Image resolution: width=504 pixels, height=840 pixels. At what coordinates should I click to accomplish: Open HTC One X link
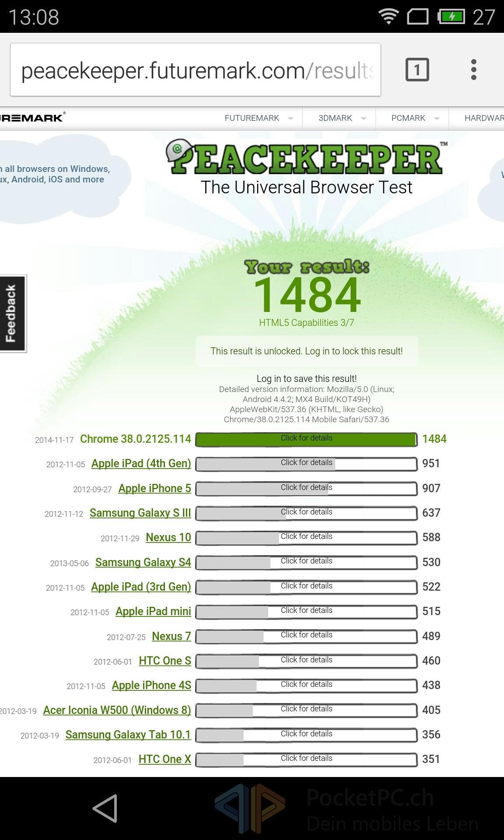click(165, 759)
